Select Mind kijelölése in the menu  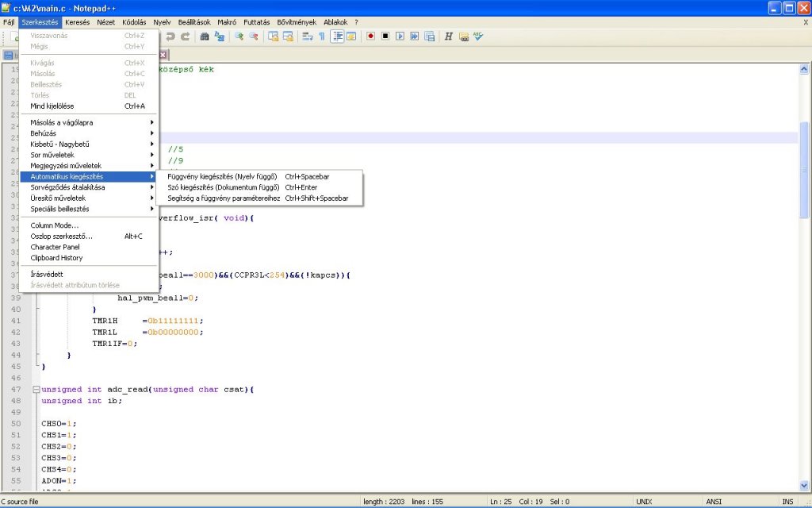(x=52, y=106)
